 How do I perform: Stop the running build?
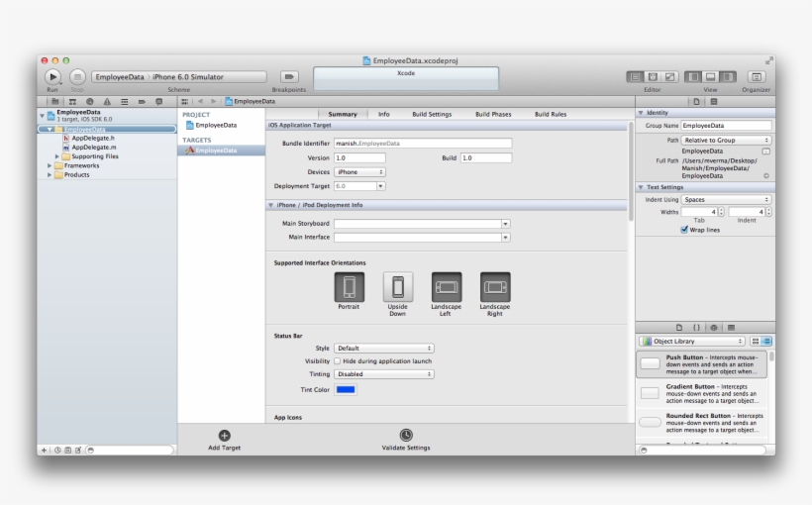tap(77, 76)
